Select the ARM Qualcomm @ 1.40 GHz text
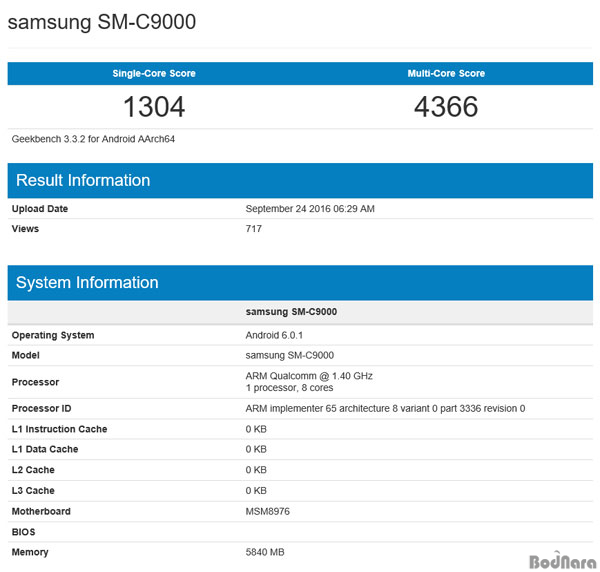The width and height of the screenshot is (600, 572). point(309,376)
